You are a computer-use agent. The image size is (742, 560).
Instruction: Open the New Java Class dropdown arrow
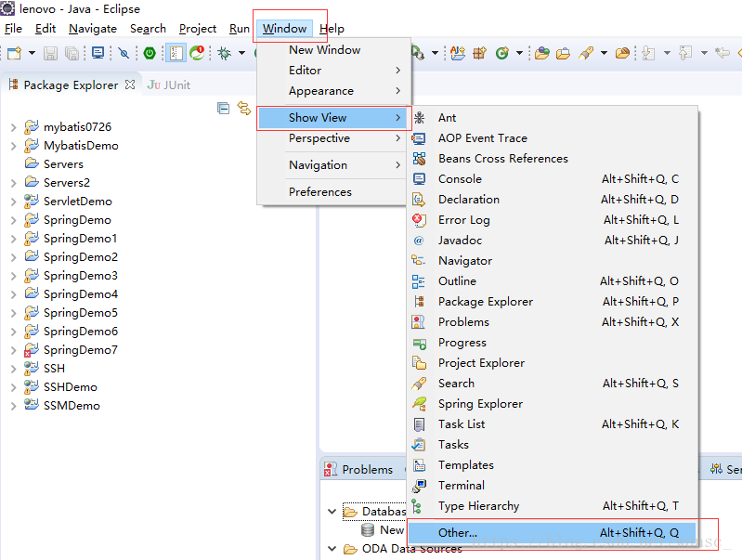[x=519, y=53]
